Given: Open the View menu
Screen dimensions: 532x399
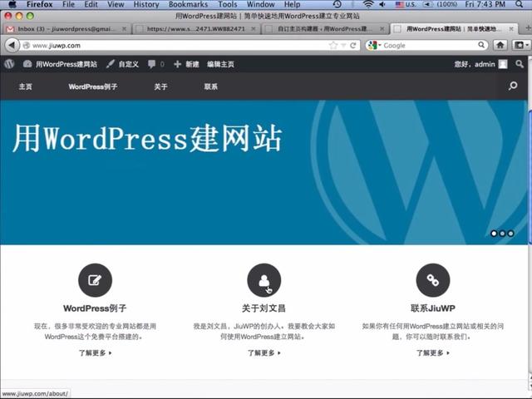Looking at the screenshot, I should tap(116, 4).
